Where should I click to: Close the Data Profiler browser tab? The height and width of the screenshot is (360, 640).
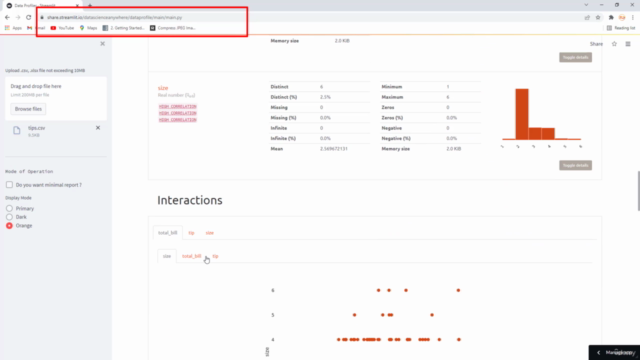click(x=77, y=5)
